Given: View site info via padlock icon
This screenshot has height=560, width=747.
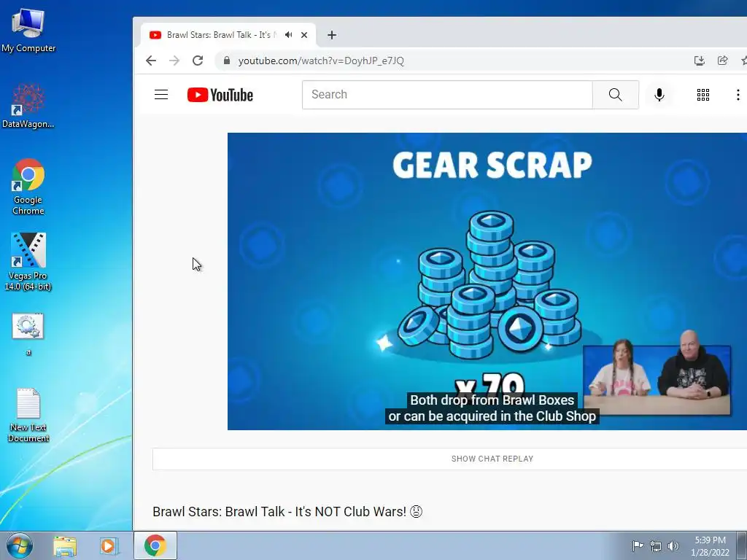Looking at the screenshot, I should (227, 61).
